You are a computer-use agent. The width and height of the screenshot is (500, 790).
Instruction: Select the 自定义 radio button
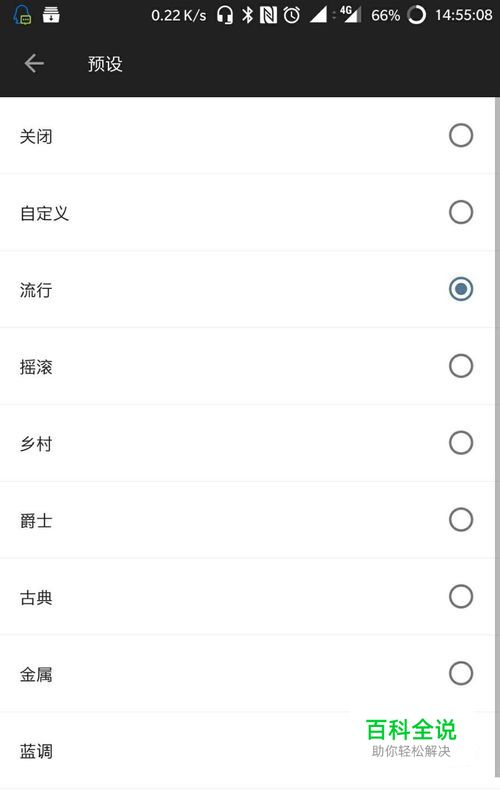(x=461, y=212)
